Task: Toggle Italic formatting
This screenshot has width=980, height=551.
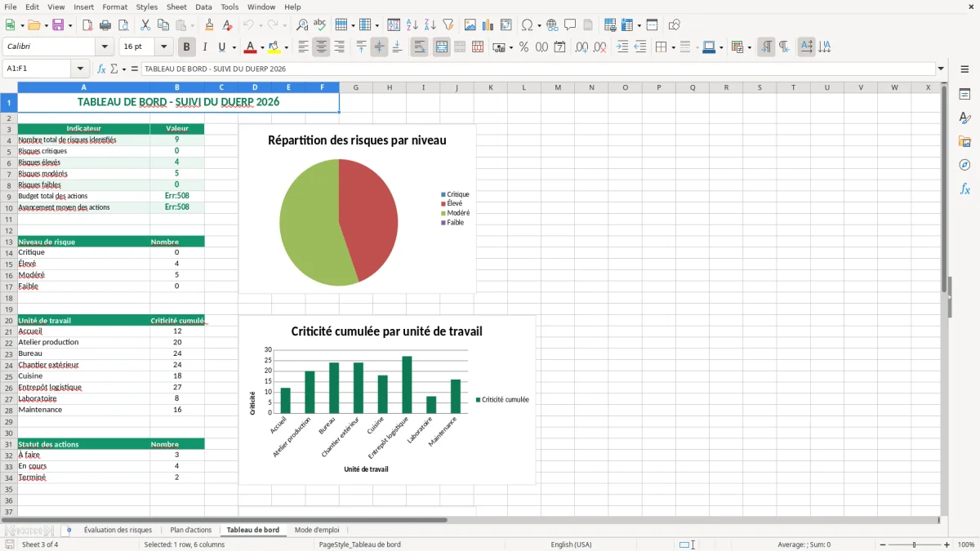Action: click(x=204, y=47)
